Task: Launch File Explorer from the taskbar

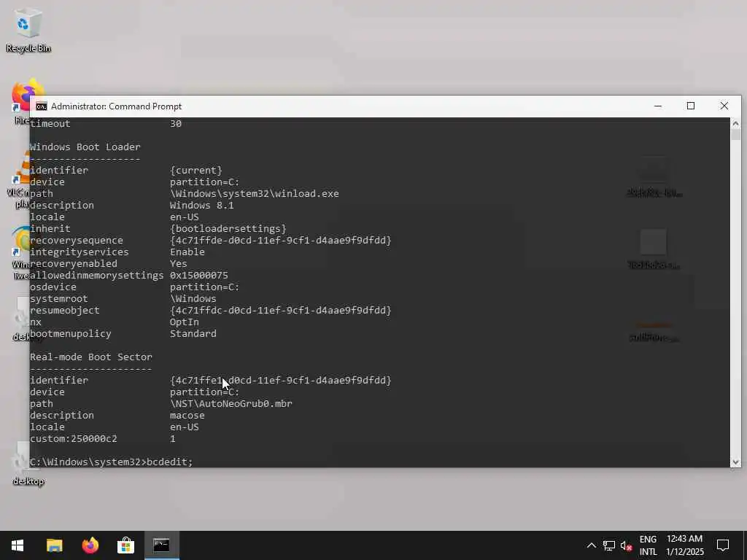Action: [x=54, y=545]
